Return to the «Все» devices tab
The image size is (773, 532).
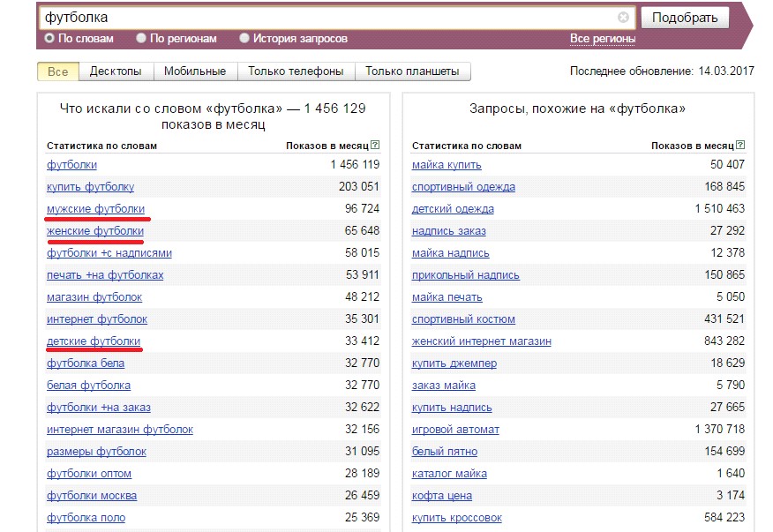(x=57, y=70)
